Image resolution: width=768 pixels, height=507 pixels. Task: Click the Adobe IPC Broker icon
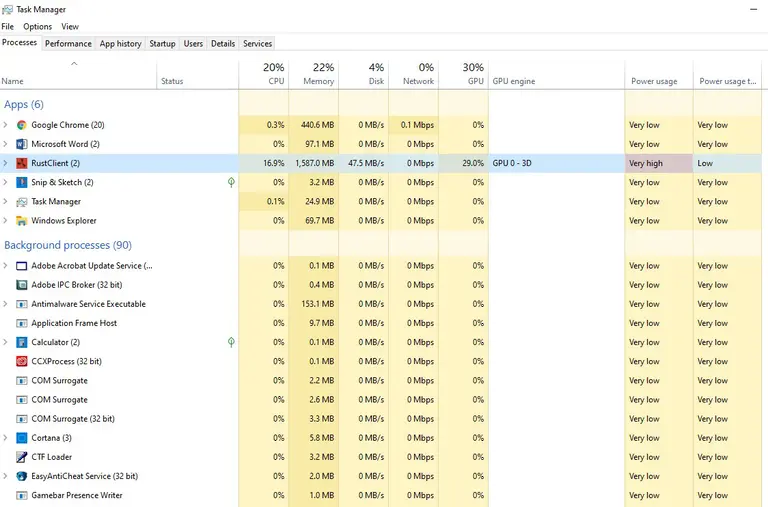pos(22,285)
